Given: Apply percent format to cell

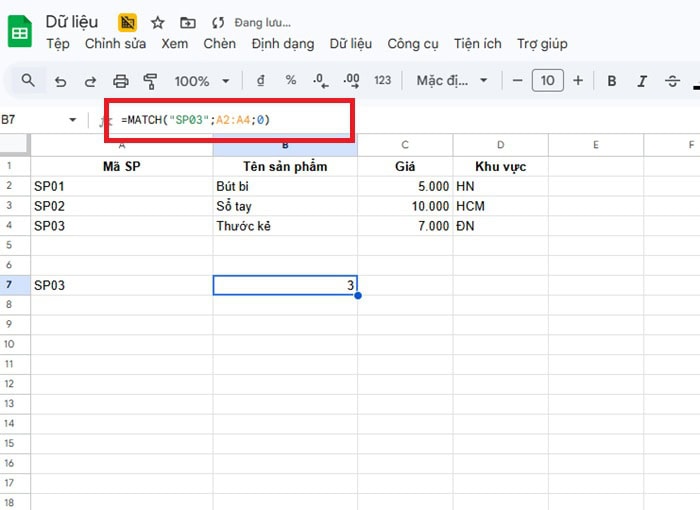Looking at the screenshot, I should tap(290, 81).
